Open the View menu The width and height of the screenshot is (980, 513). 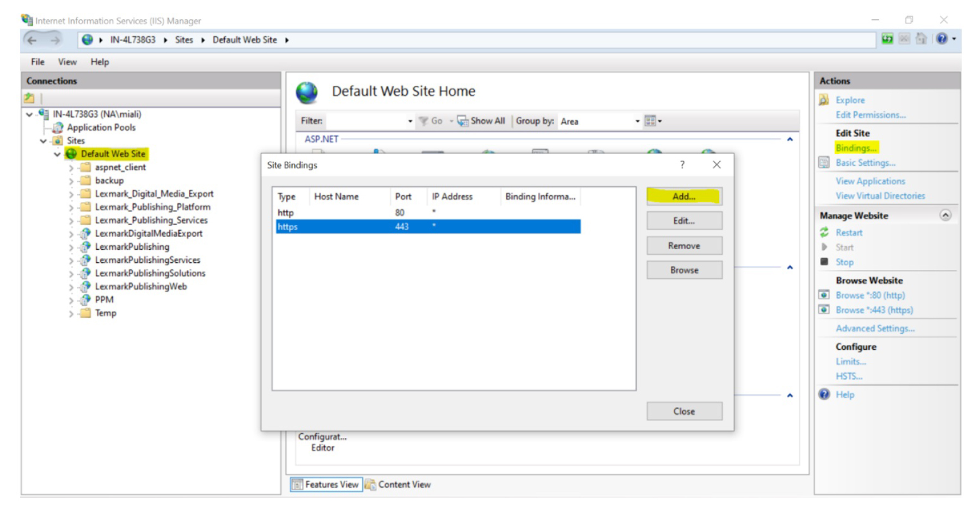point(68,62)
